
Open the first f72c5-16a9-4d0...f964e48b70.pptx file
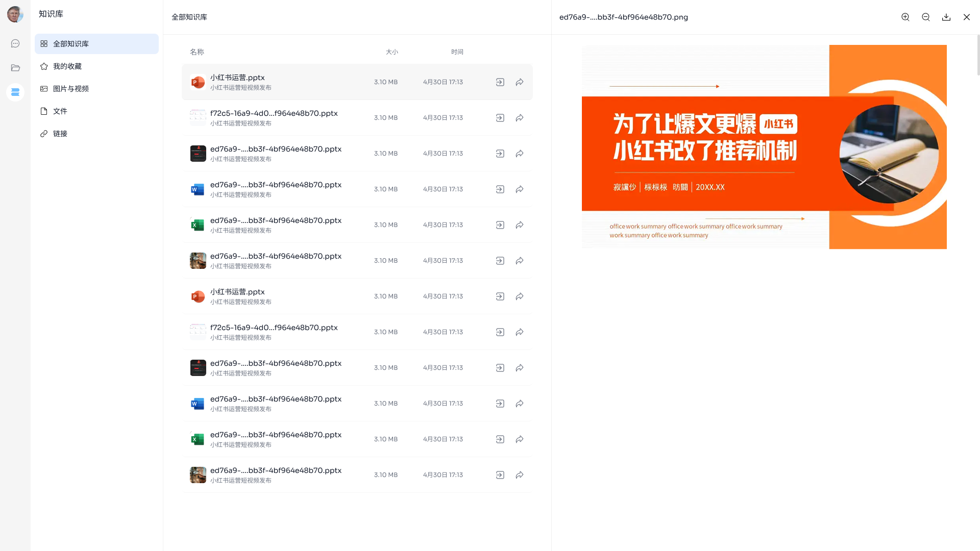coord(274,113)
